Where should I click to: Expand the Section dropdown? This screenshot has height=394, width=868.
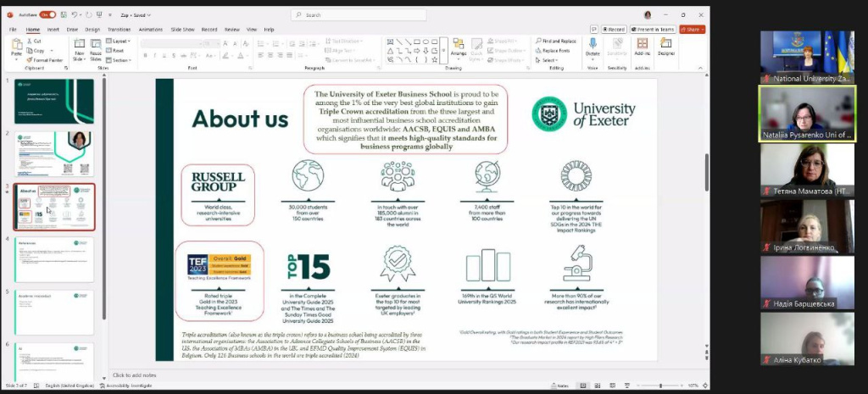pyautogui.click(x=119, y=60)
